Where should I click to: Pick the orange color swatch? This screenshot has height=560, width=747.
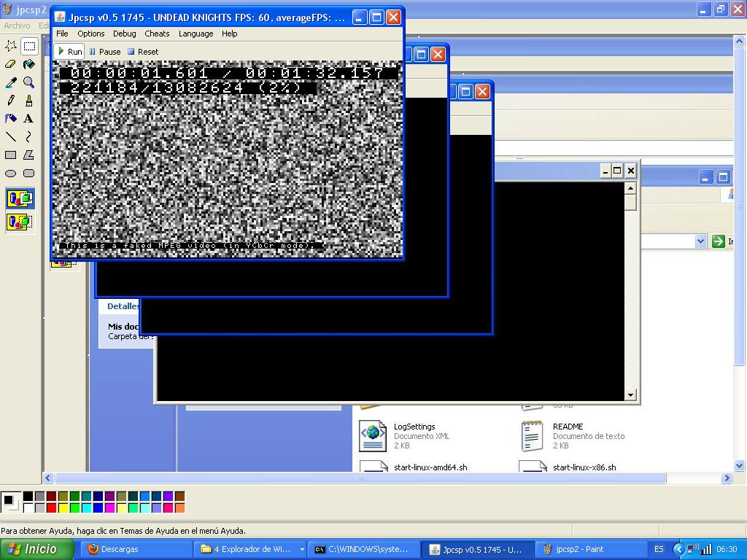pos(179,508)
